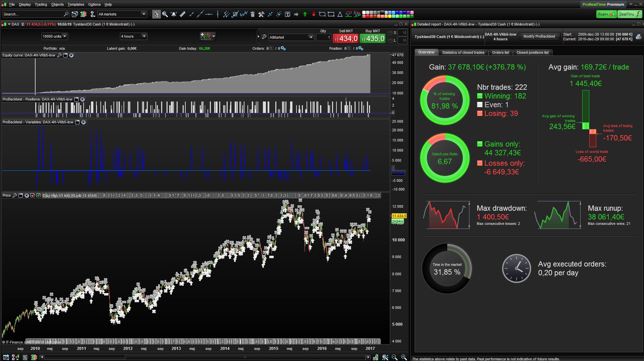644x361 pixels.
Task: Select the text annotation tool
Action: (287, 14)
